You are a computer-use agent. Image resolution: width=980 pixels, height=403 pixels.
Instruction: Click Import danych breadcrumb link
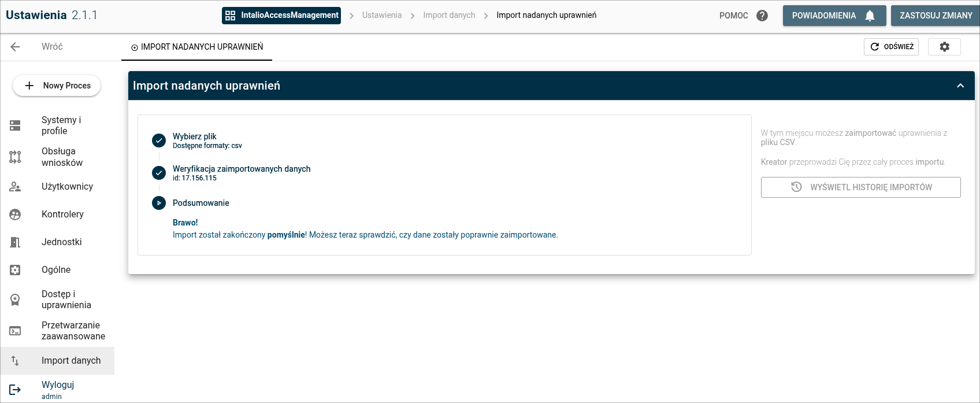pos(449,16)
